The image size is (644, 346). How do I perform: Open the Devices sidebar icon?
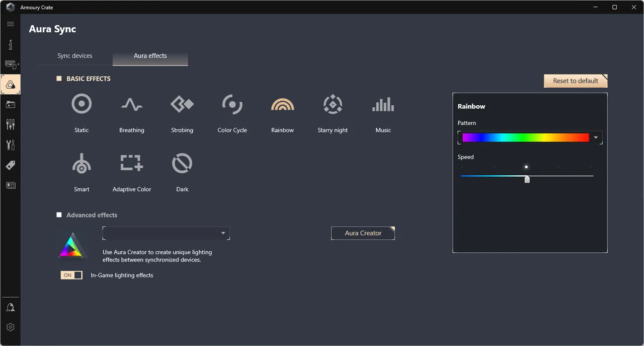point(11,64)
